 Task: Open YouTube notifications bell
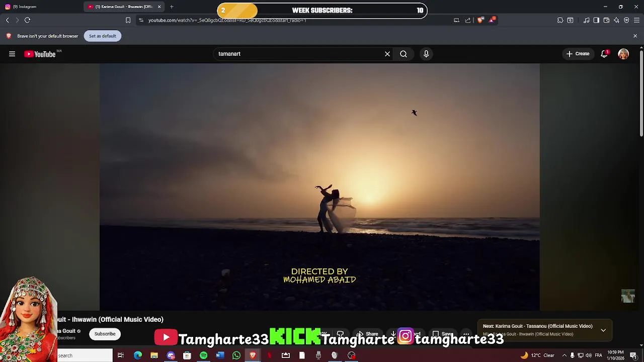[604, 54]
